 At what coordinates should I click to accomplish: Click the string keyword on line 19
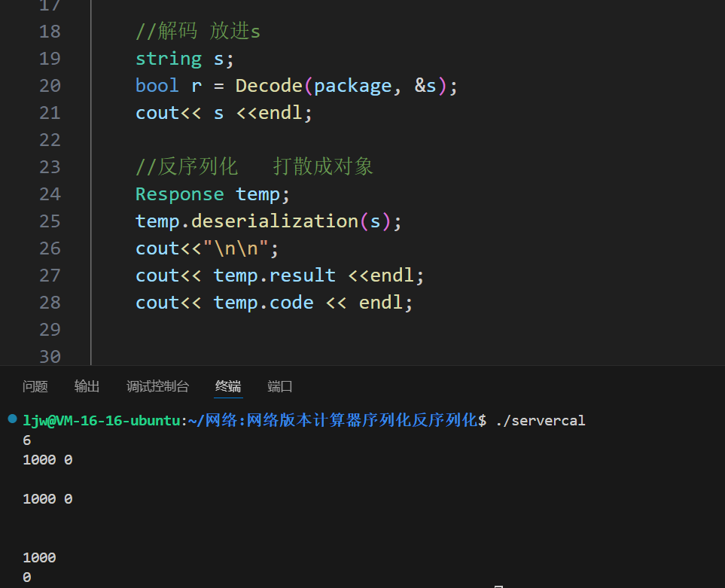click(x=169, y=59)
